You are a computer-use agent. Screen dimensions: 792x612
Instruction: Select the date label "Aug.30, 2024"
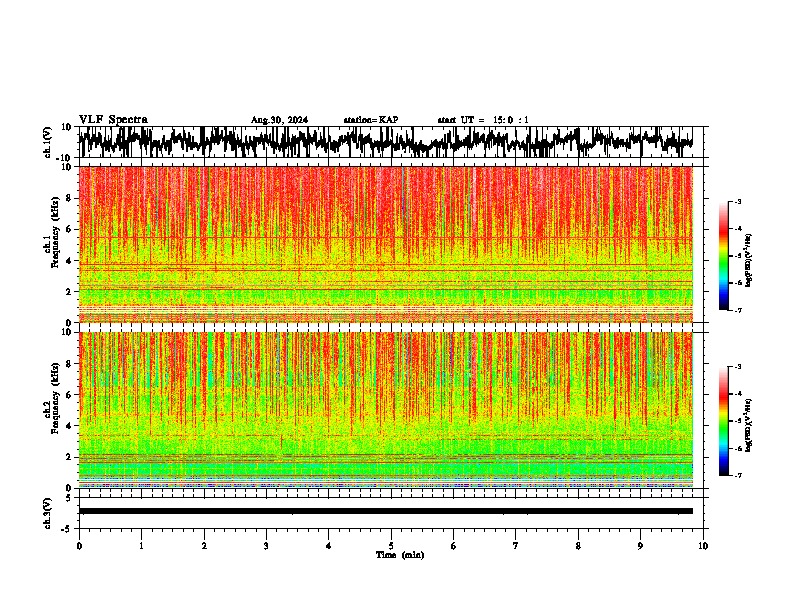click(x=279, y=120)
